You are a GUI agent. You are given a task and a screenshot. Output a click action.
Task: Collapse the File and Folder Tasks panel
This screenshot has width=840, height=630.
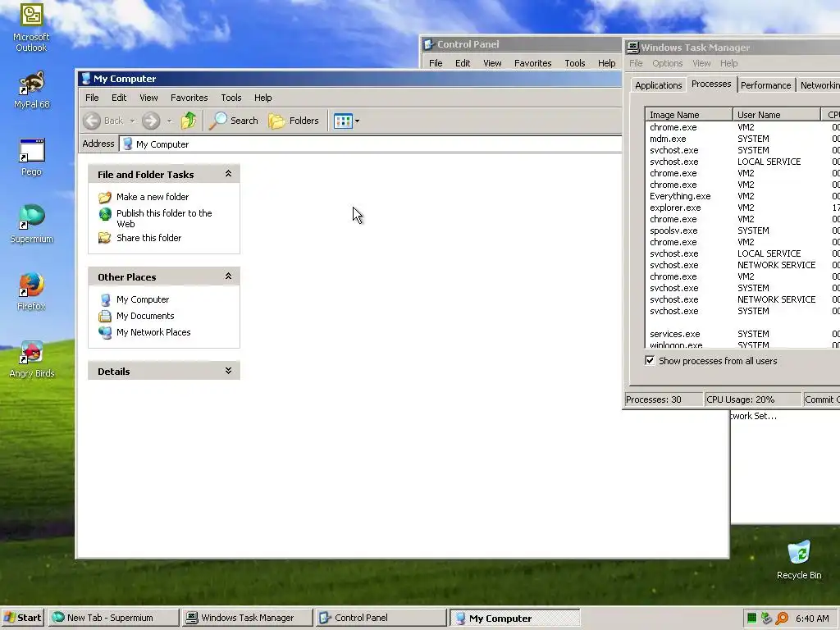coord(228,174)
